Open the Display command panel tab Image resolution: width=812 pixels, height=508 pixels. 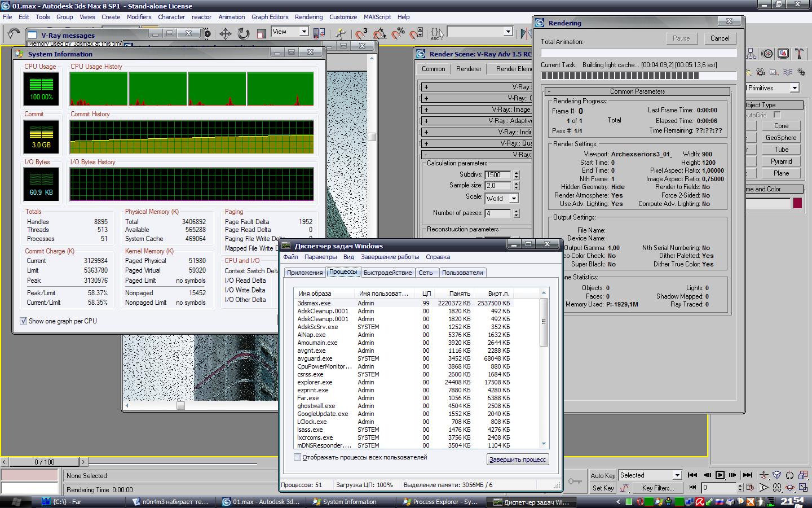coord(783,54)
